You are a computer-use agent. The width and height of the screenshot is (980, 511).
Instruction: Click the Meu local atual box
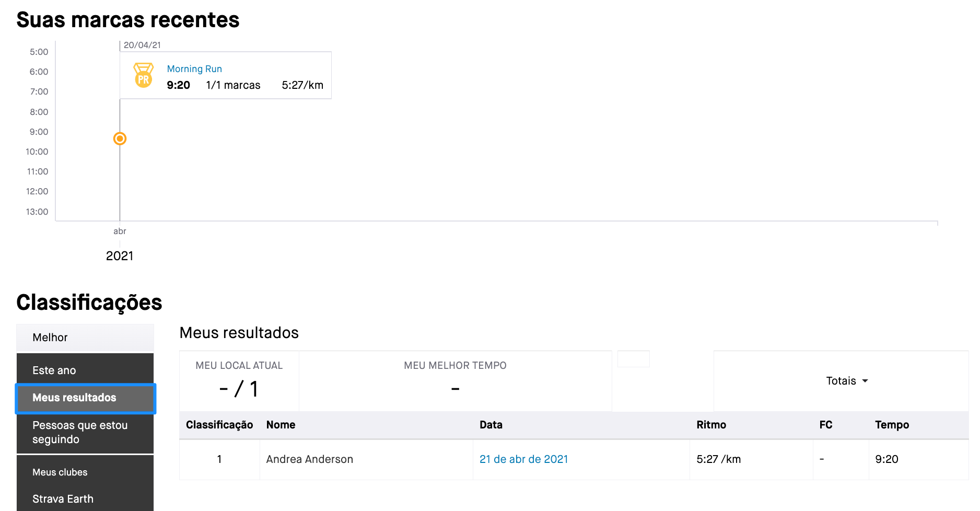coord(239,381)
